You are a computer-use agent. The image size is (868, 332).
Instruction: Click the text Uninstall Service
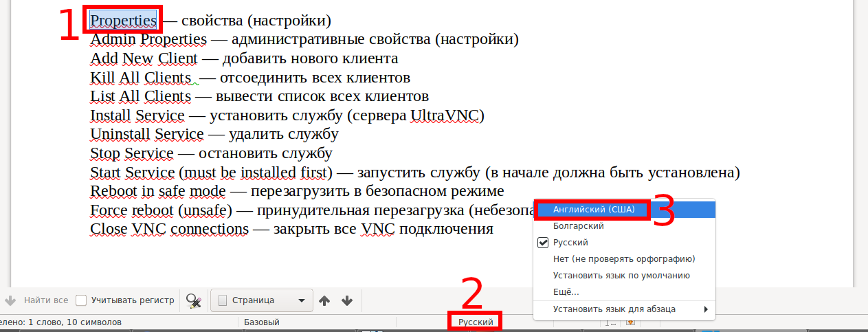(x=147, y=134)
